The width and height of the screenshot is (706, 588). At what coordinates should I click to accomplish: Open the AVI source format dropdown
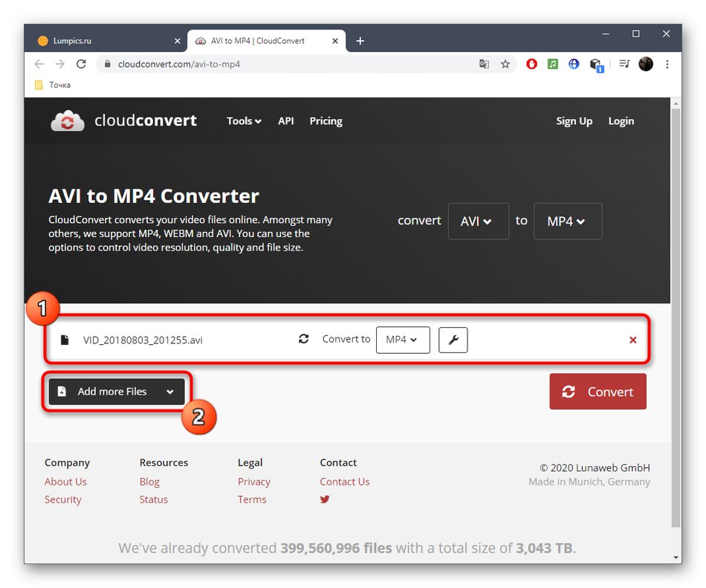478,221
